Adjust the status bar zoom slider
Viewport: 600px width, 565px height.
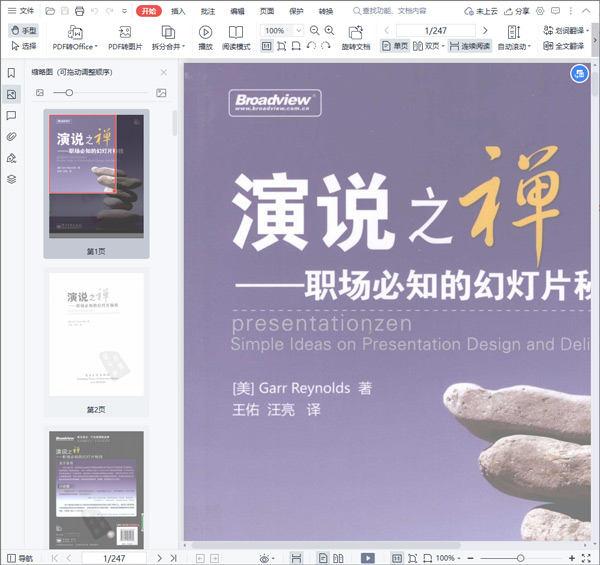(x=520, y=558)
